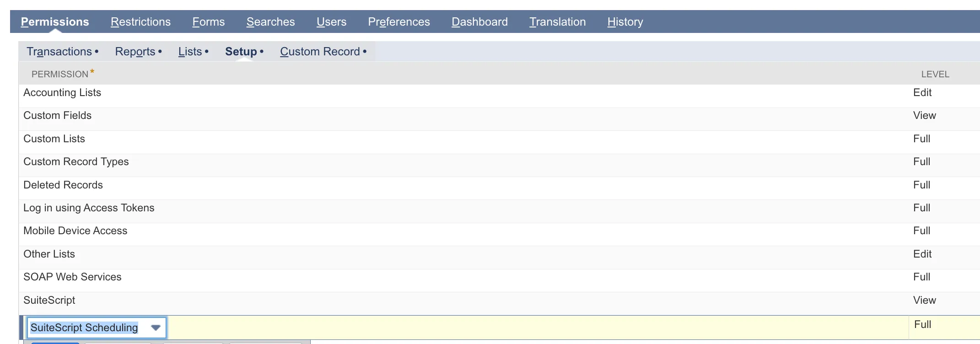Open the Reports subtab
The height and width of the screenshot is (344, 980).
[x=138, y=52]
